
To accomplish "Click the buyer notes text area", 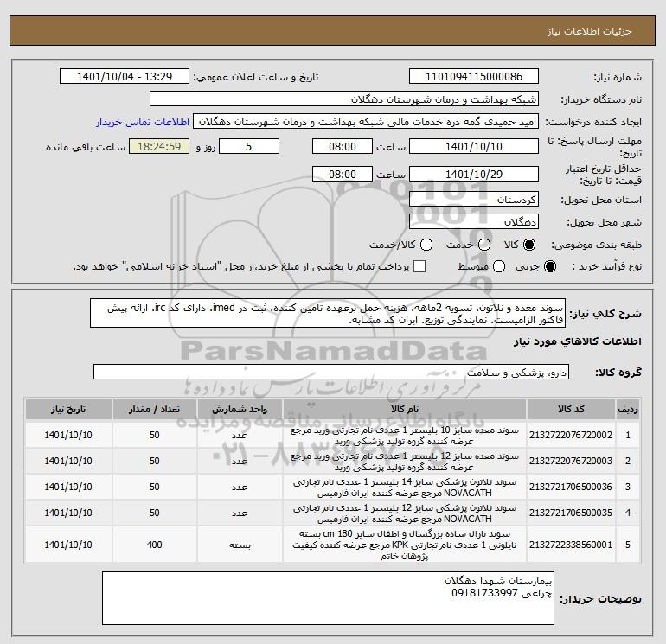I will 328,598.
